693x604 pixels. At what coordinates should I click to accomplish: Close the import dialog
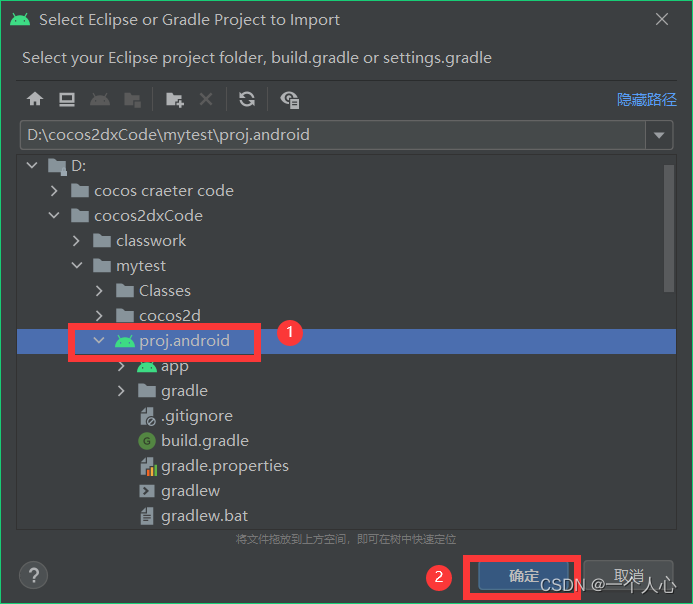(x=662, y=19)
